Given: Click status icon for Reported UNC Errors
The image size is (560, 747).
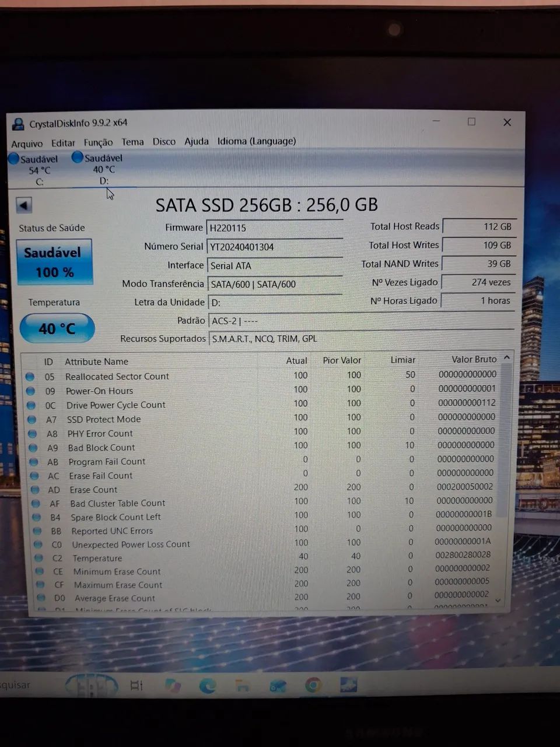Looking at the screenshot, I should coord(37,531).
